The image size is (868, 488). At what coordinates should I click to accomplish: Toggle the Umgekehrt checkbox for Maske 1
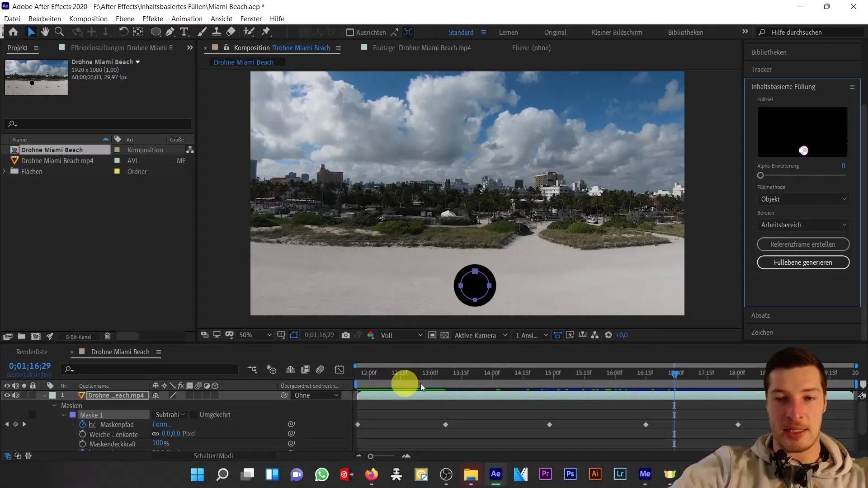(x=193, y=415)
